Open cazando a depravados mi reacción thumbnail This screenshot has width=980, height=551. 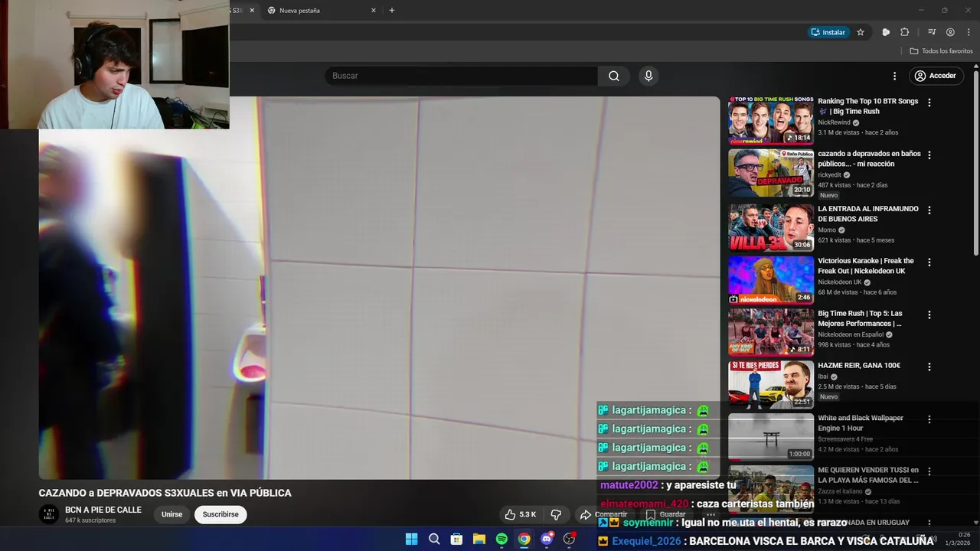tap(771, 173)
